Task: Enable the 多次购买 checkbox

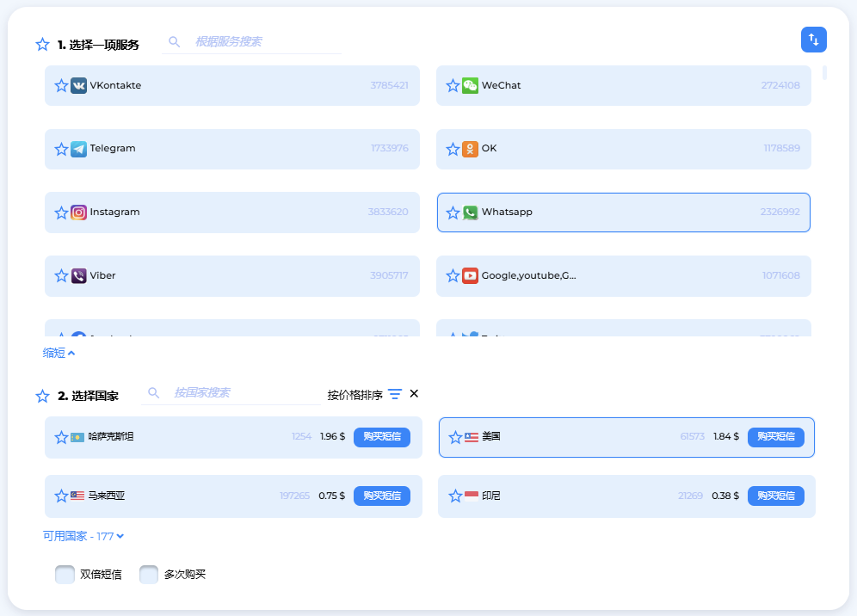Action: click(149, 575)
